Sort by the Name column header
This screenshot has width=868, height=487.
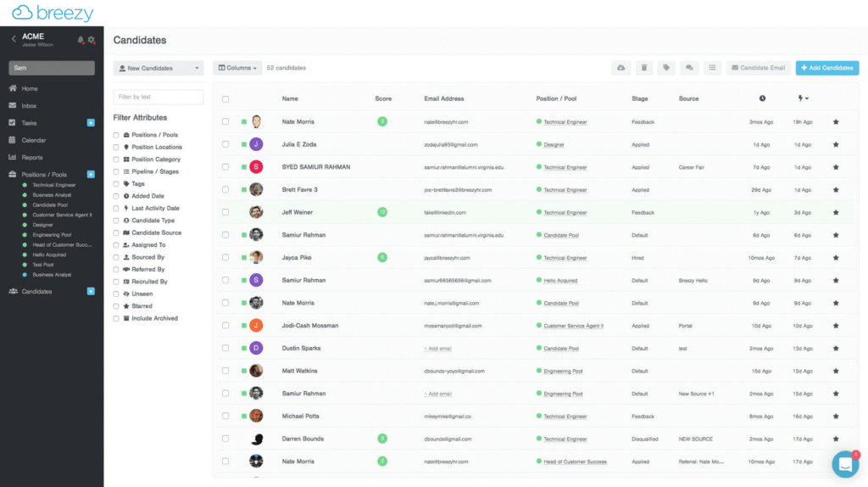pyautogui.click(x=290, y=98)
